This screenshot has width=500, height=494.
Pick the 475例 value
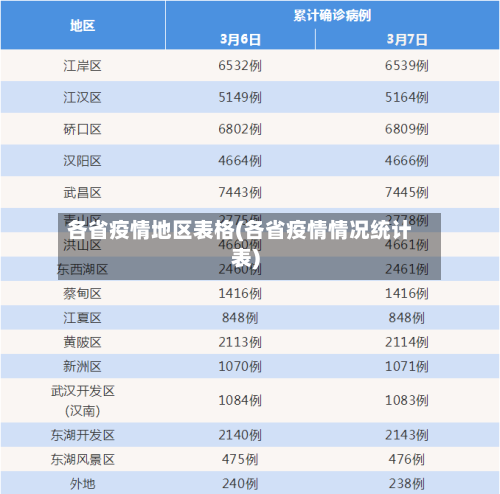(240, 460)
